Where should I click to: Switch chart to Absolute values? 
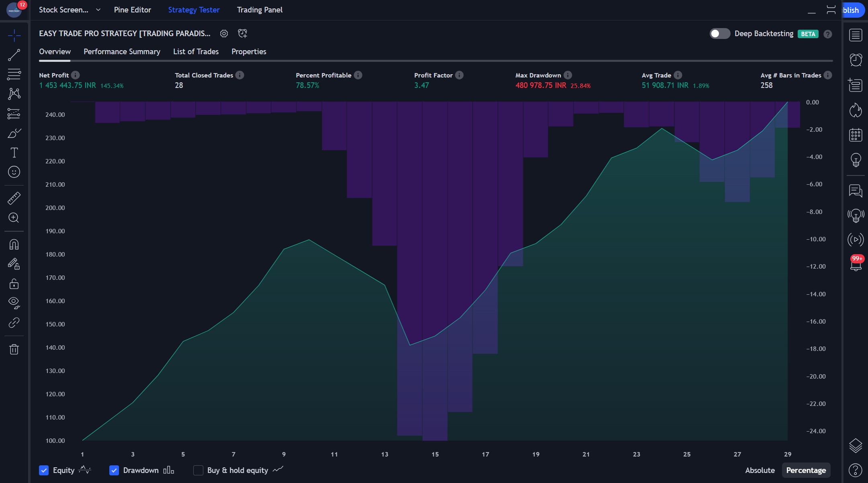pyautogui.click(x=759, y=470)
